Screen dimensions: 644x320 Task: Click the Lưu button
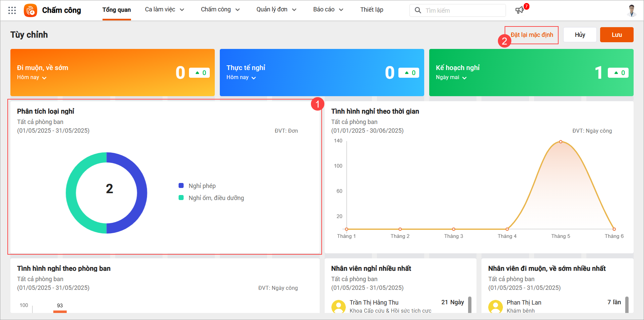617,35
